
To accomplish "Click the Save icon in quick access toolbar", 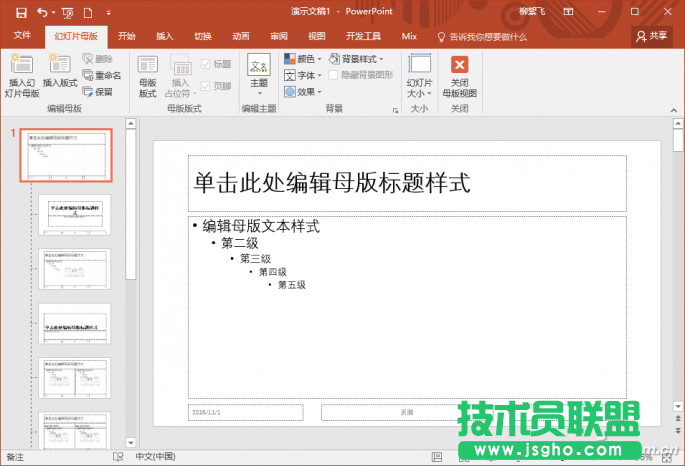I will click(x=20, y=12).
